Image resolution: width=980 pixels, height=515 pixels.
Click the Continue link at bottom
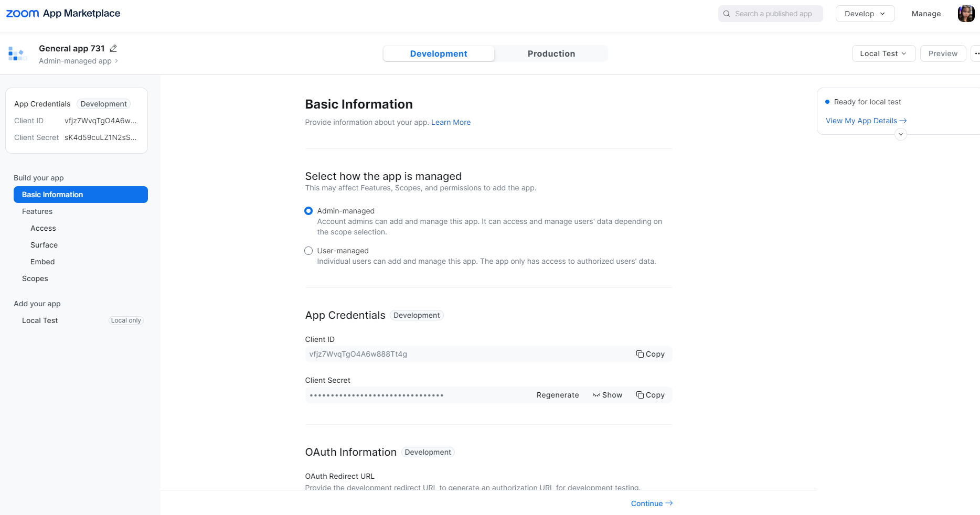click(x=652, y=503)
